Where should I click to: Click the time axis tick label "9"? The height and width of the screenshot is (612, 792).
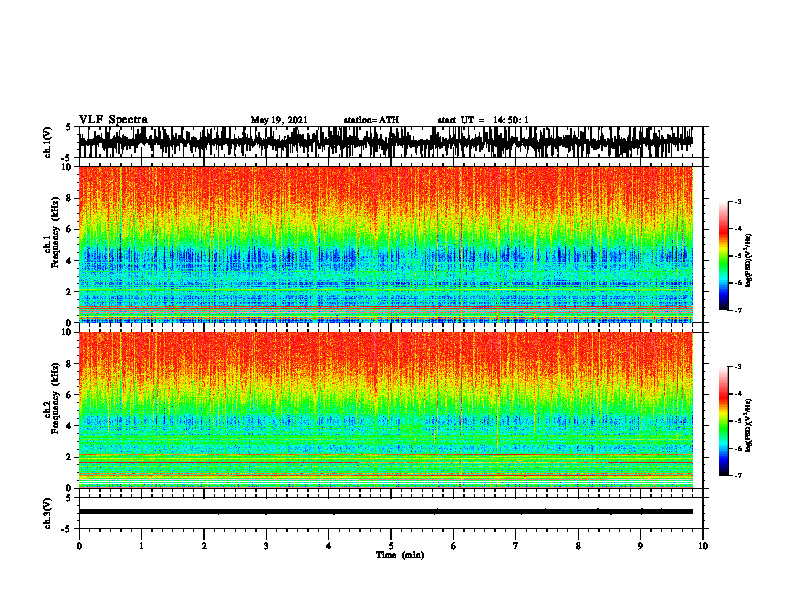coord(640,546)
